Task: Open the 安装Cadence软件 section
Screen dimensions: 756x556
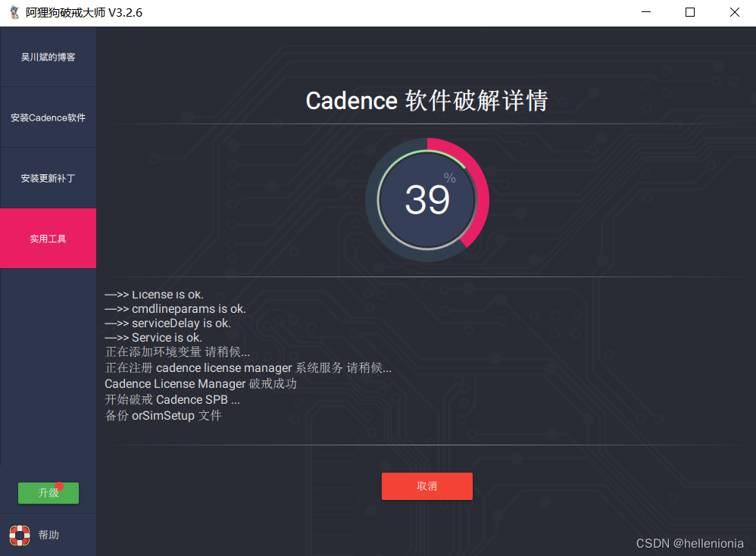Action: pos(48,117)
